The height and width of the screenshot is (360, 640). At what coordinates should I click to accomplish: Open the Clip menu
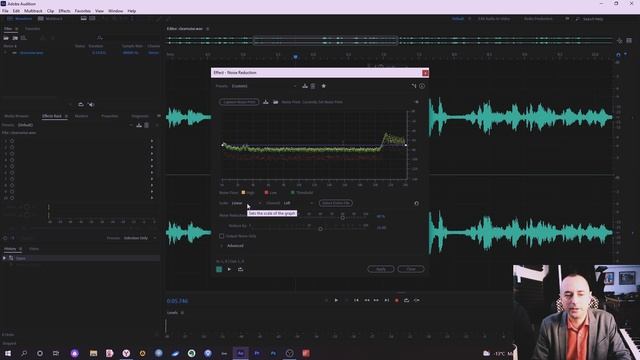click(50, 11)
